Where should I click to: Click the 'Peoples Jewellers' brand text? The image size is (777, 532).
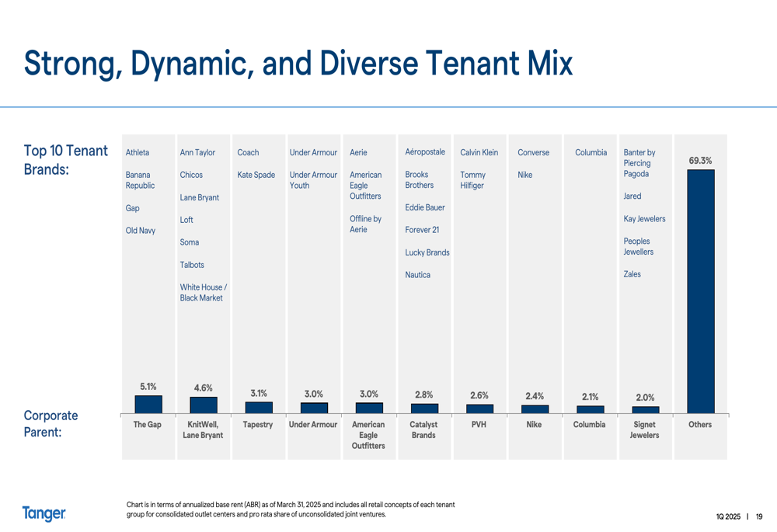click(x=638, y=246)
